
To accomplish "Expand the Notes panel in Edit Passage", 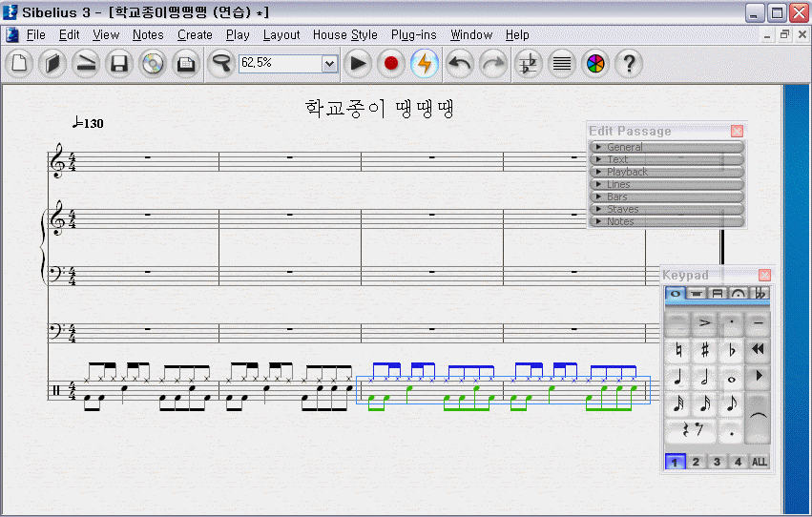I will [666, 221].
